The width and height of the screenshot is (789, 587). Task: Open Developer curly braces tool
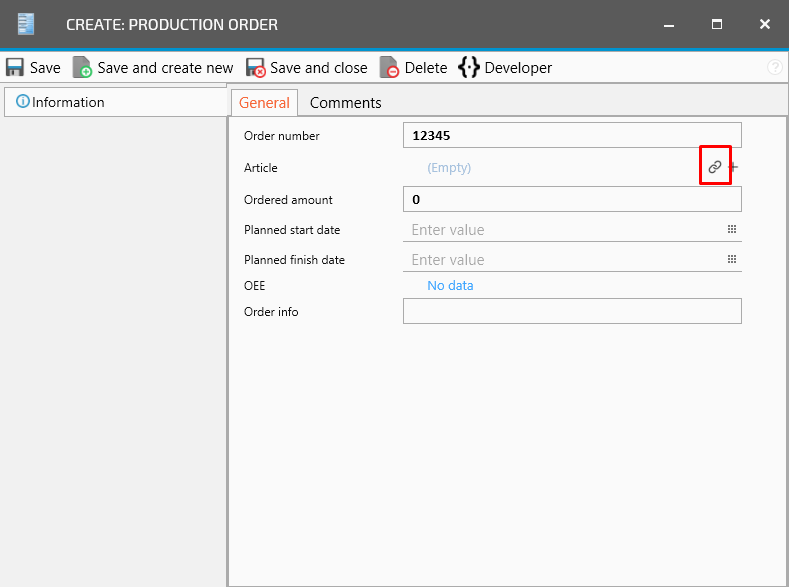coord(468,67)
